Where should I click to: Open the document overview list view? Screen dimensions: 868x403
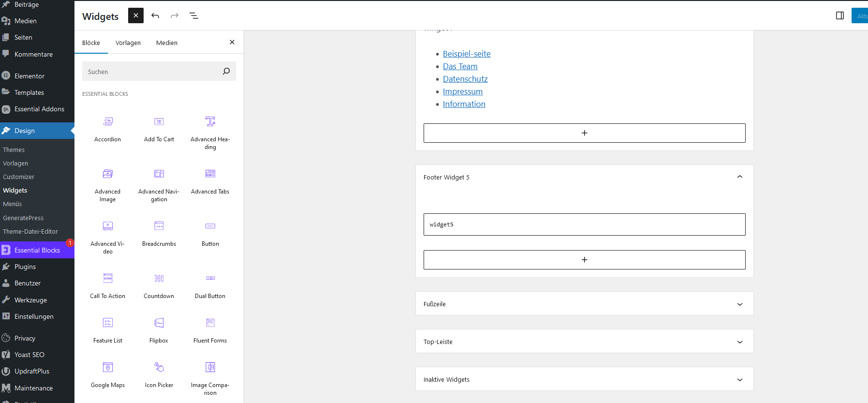click(194, 16)
